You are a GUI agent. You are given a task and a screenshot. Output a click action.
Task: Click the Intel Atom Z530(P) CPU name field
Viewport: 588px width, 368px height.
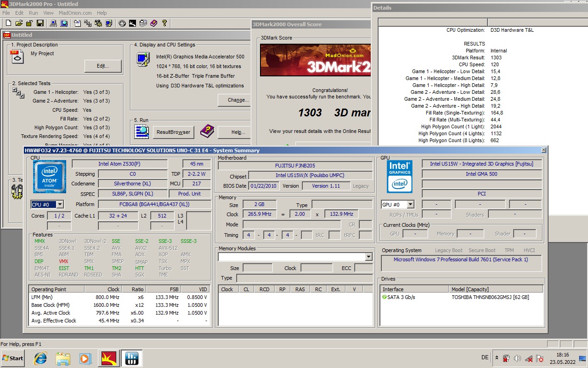click(119, 164)
